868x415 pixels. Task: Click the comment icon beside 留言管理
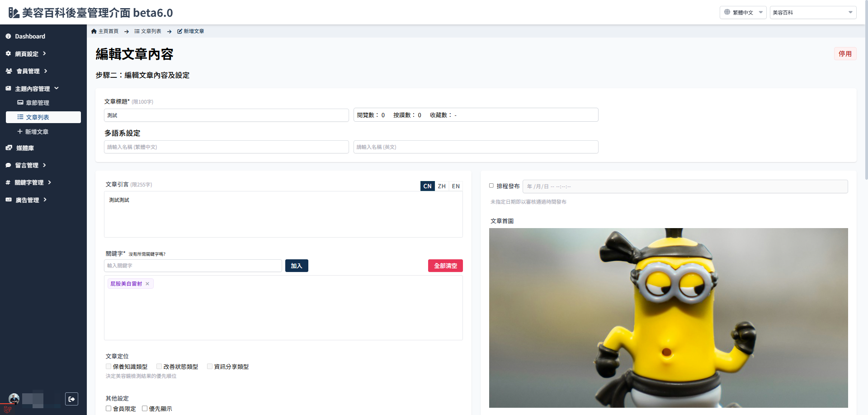pyautogui.click(x=8, y=165)
